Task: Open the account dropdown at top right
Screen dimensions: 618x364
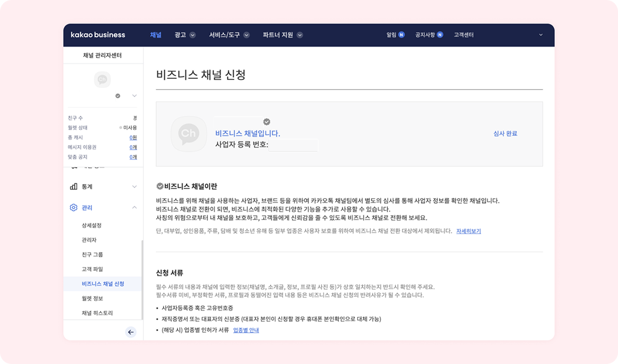Action: (541, 35)
